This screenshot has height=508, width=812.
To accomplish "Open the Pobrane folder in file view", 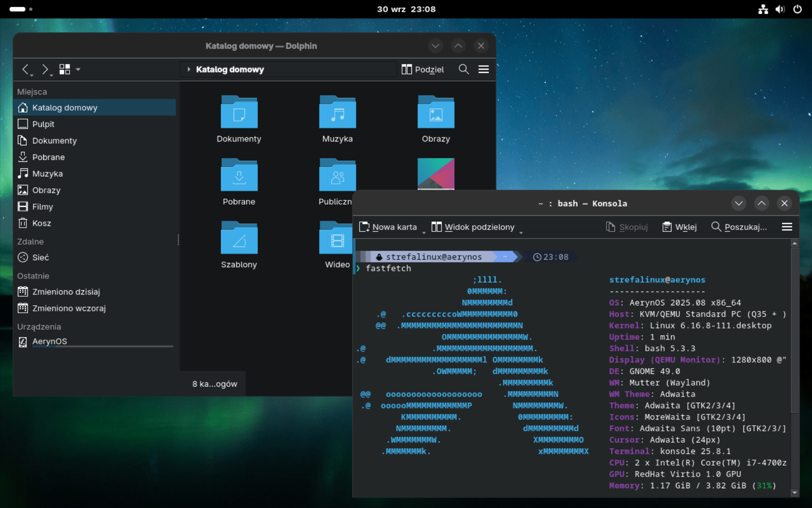I will point(239,175).
